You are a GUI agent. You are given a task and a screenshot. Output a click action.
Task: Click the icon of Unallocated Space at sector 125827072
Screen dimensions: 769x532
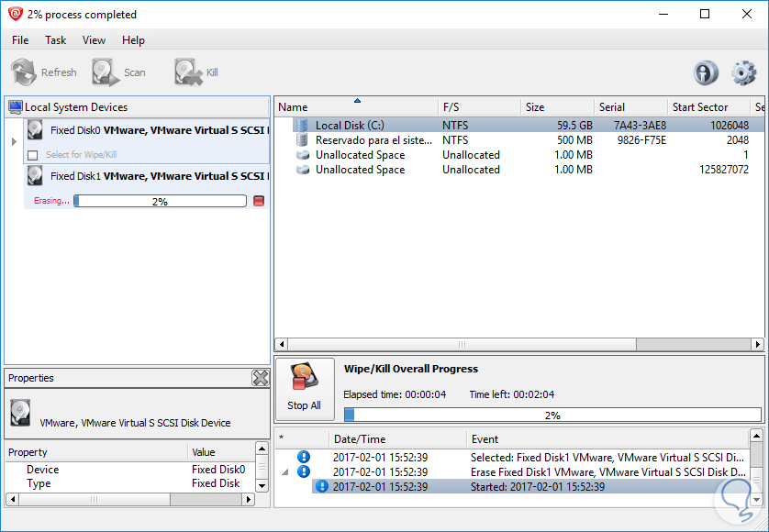(x=303, y=170)
